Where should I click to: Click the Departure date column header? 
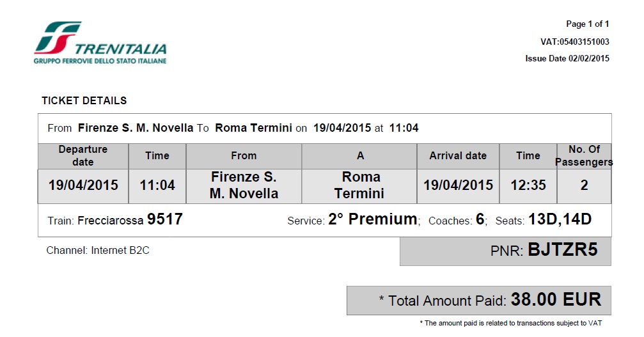[x=83, y=156]
